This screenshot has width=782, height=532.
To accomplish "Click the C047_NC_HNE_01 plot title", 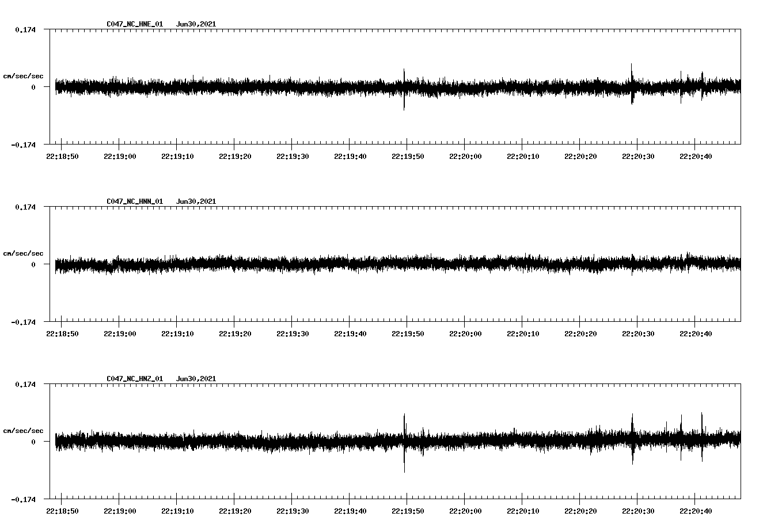I will click(135, 24).
